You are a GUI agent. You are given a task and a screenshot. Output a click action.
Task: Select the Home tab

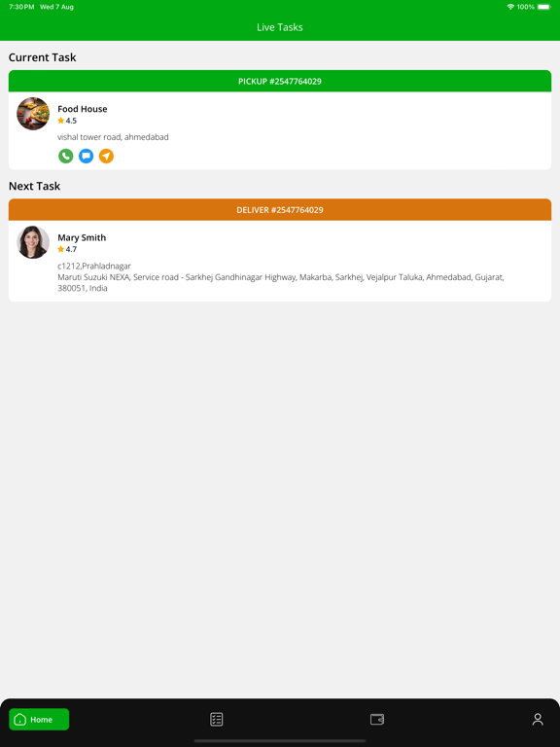point(39,720)
